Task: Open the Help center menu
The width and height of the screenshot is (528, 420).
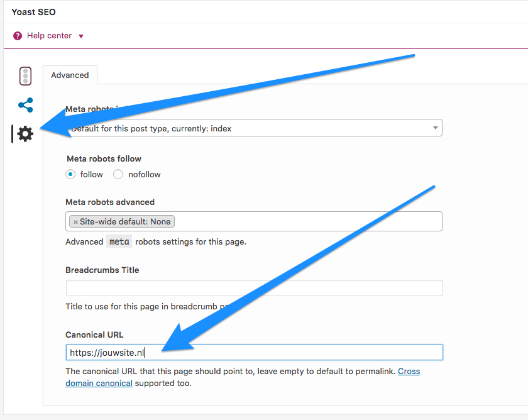Action: tap(49, 36)
